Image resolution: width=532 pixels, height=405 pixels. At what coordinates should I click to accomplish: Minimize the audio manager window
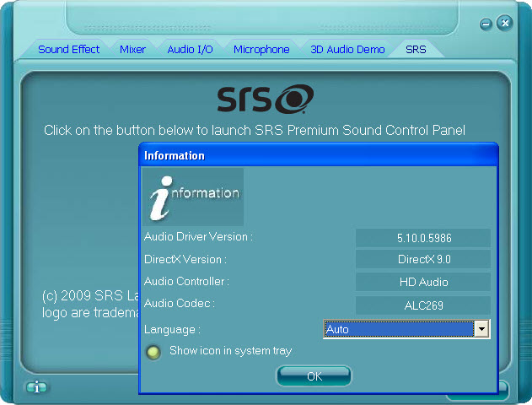[x=486, y=24]
